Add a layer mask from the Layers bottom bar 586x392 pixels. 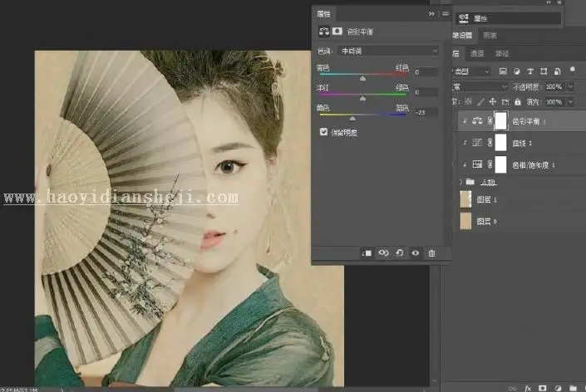tap(543, 389)
